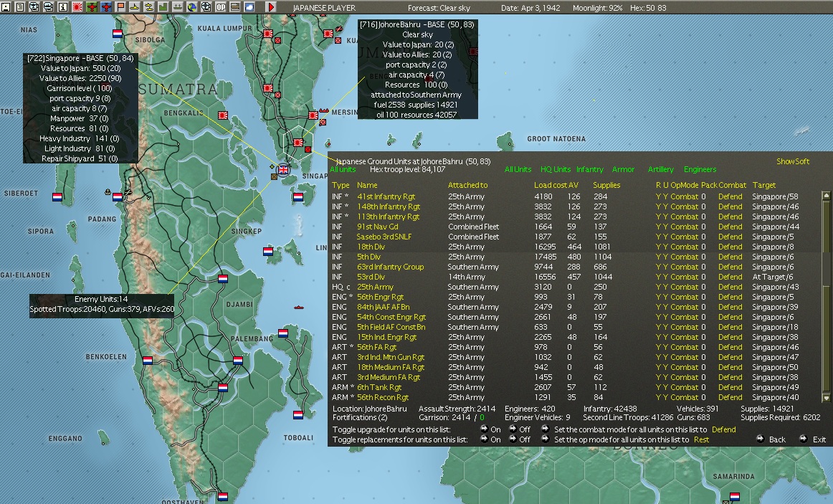Click the cloud weather toolbar icon

coord(249,7)
